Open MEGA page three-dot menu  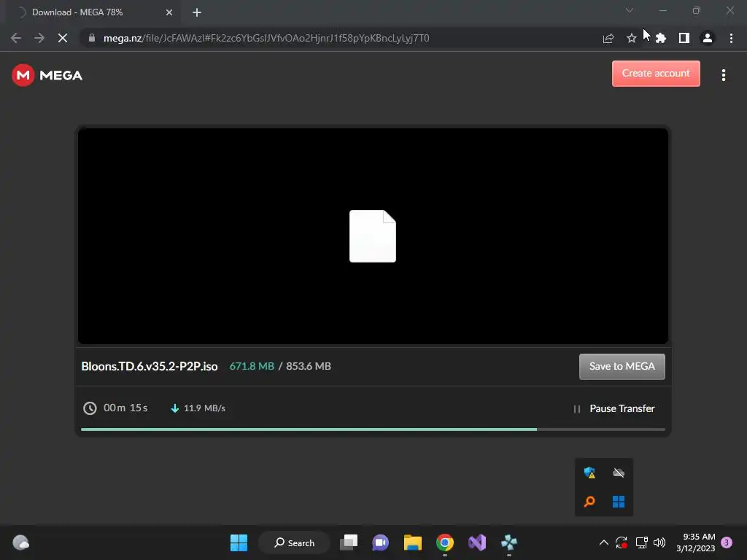point(723,75)
